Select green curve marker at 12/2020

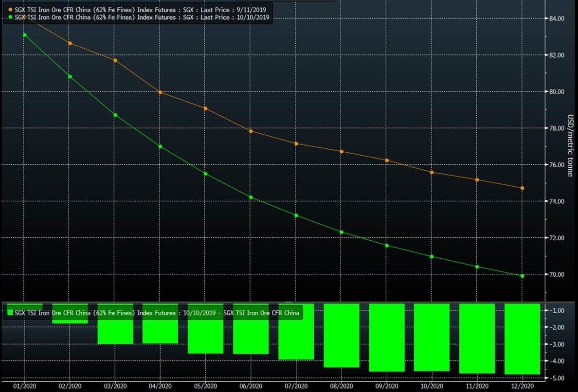(523, 276)
